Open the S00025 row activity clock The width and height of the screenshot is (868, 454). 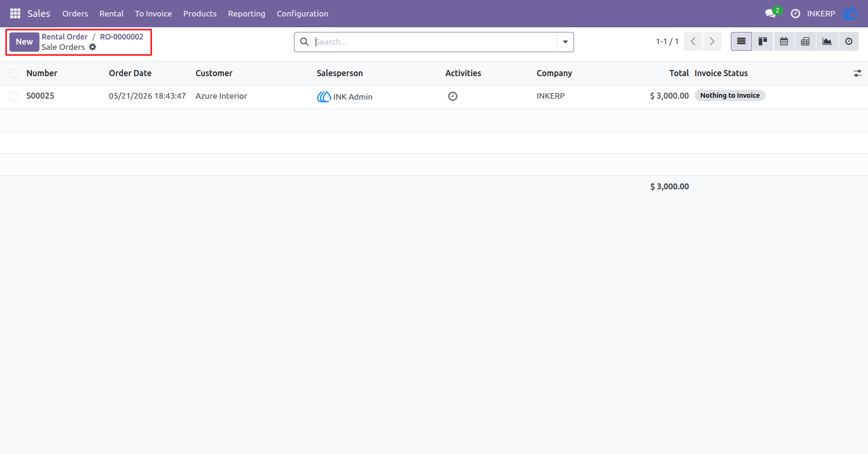[x=452, y=96]
